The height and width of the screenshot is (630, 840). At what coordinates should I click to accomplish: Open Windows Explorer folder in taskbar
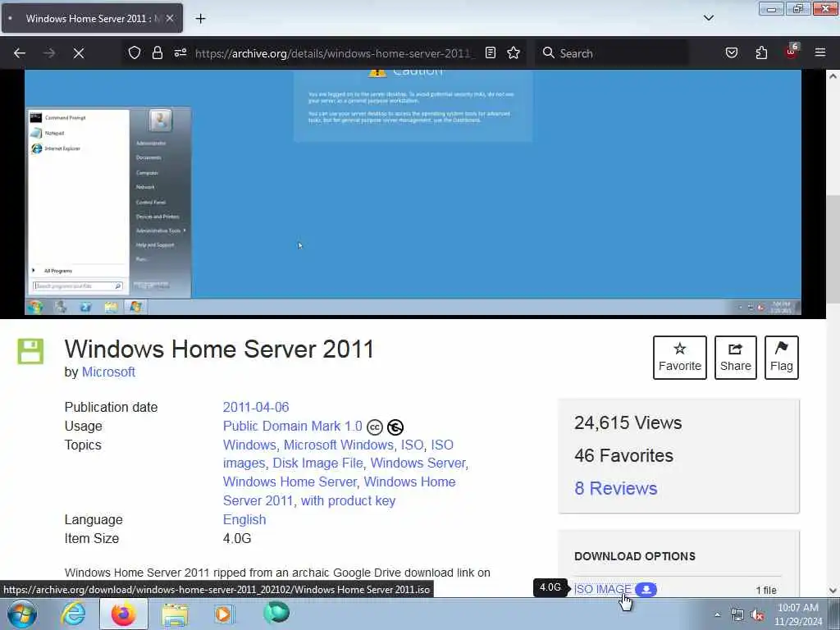coord(175,614)
